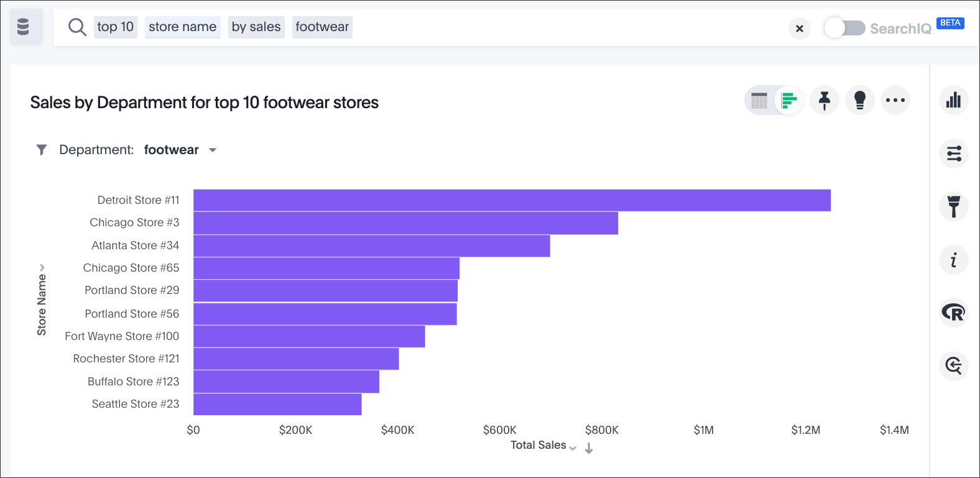Switch to chart view
This screenshot has width=980, height=478.
coord(789,100)
